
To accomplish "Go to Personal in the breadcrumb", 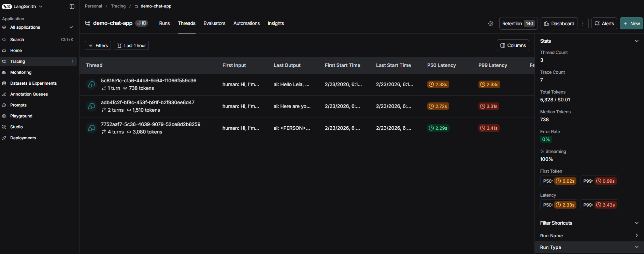I will tap(94, 6).
